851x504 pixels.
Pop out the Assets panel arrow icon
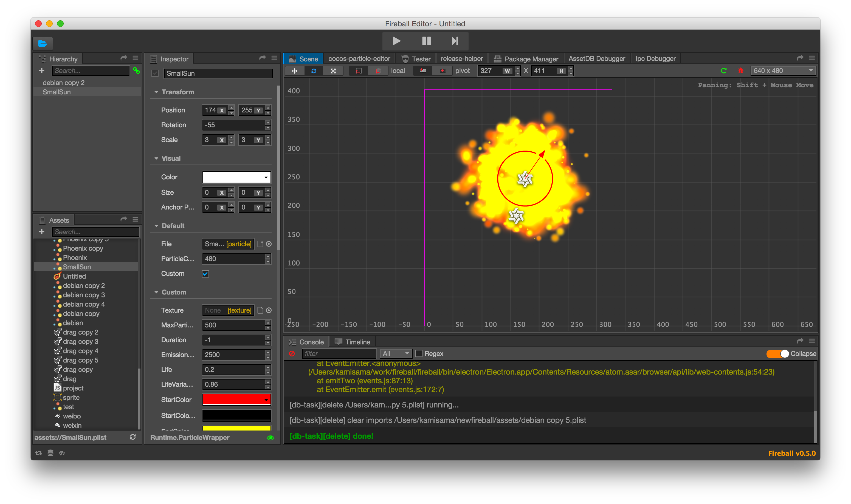click(124, 219)
